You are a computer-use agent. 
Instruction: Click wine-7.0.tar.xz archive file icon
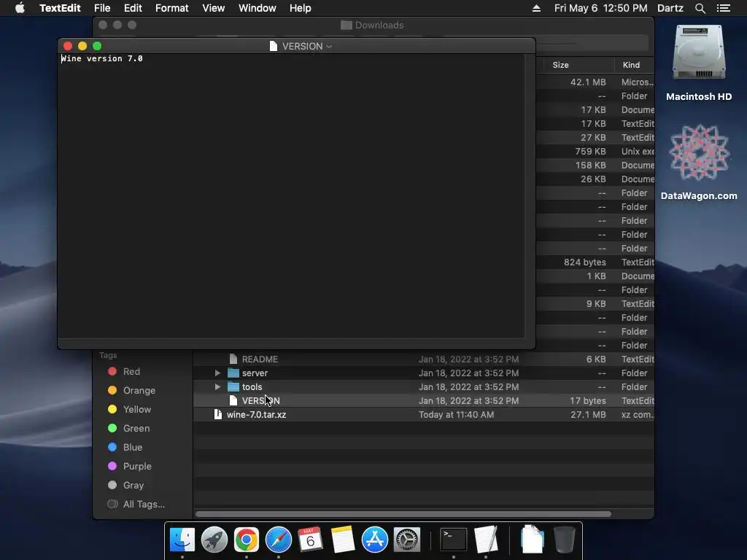coord(217,414)
